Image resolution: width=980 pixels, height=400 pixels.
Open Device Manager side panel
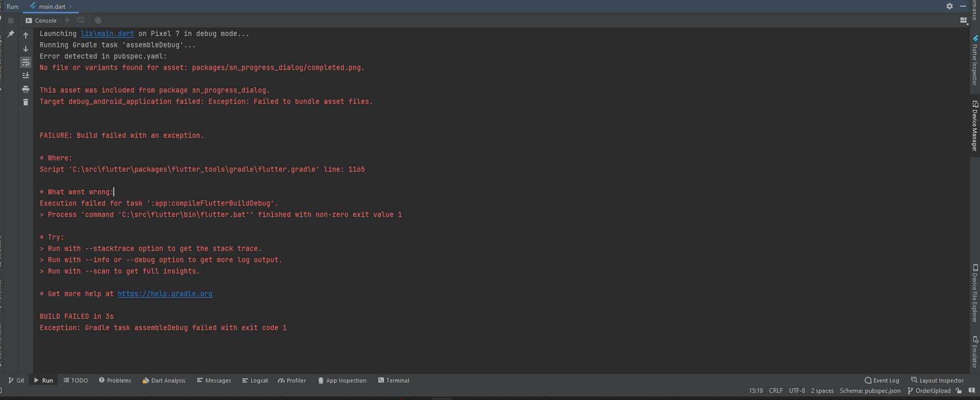975,126
